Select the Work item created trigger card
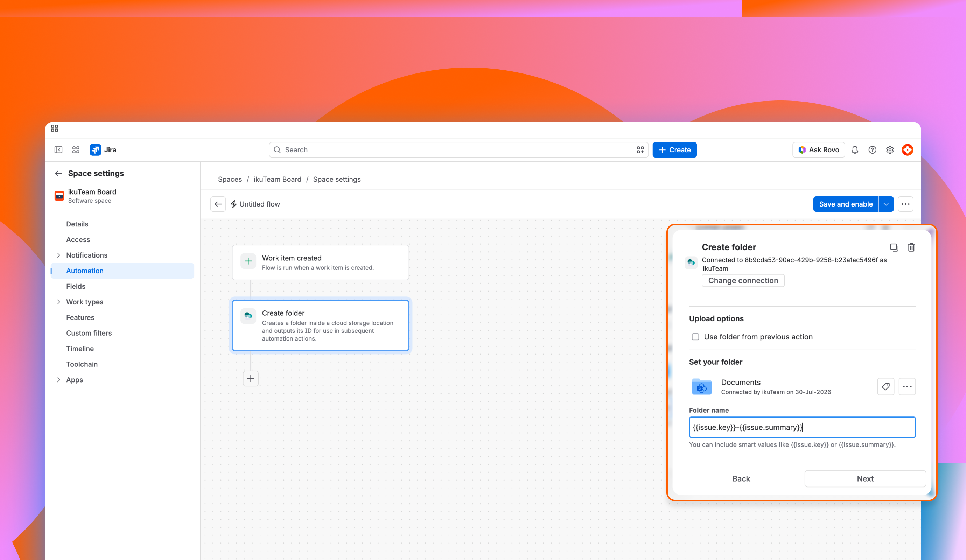This screenshot has height=560, width=966. pyautogui.click(x=321, y=262)
